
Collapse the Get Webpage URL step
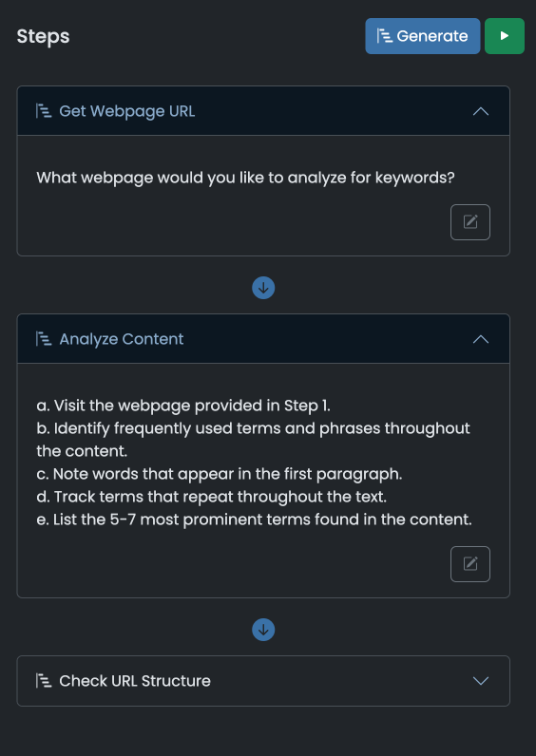(481, 111)
